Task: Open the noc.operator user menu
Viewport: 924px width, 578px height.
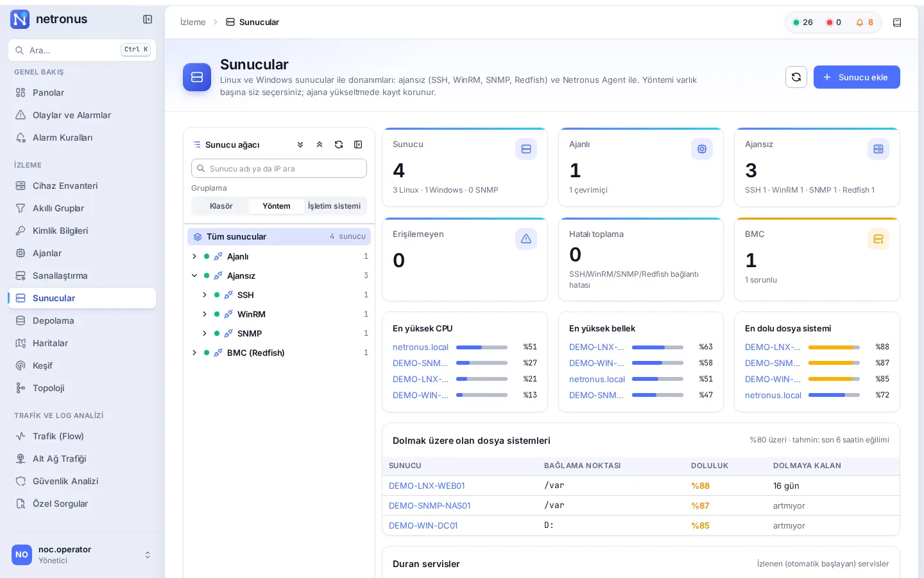Action: pyautogui.click(x=82, y=555)
